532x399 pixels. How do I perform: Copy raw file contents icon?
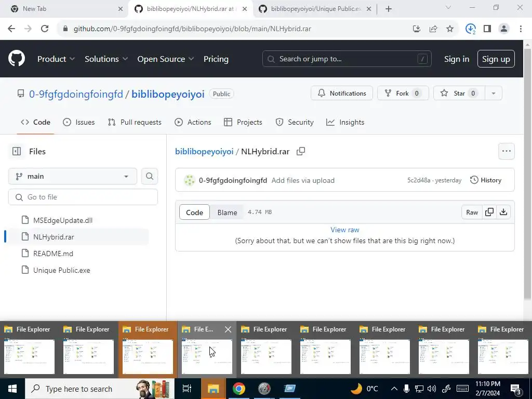(489, 212)
